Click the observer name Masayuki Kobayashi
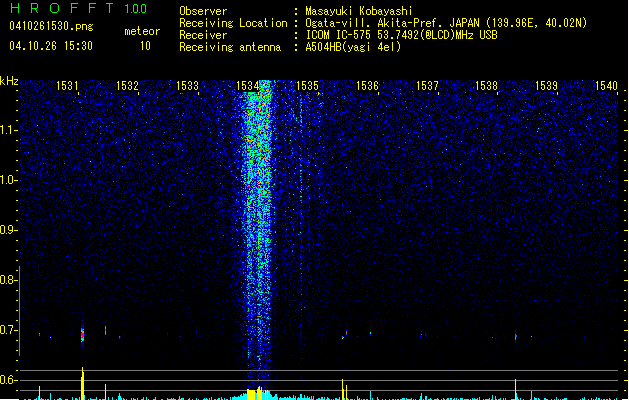This screenshot has width=629, height=400. [x=359, y=11]
